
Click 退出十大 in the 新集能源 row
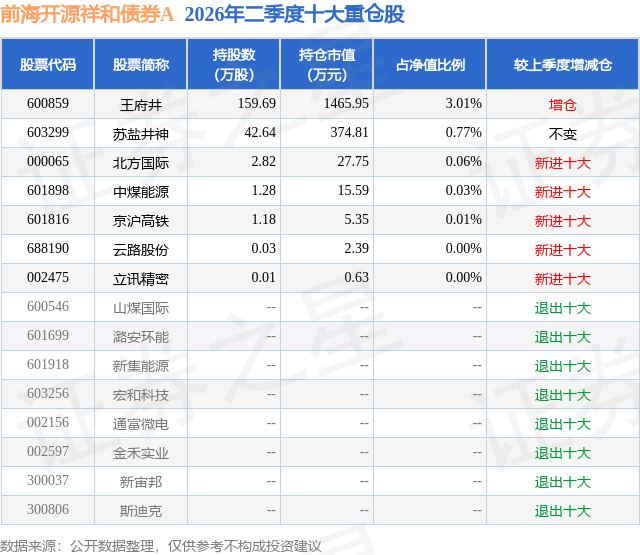click(x=563, y=366)
